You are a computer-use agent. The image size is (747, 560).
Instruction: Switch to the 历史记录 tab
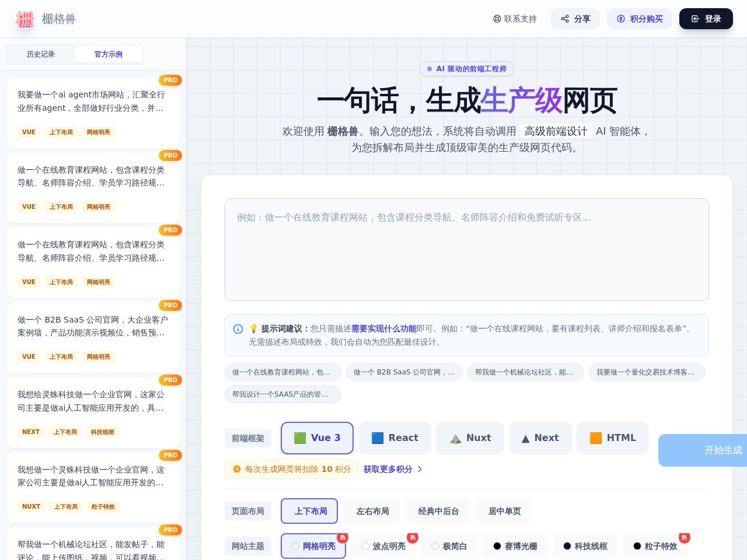pyautogui.click(x=40, y=54)
